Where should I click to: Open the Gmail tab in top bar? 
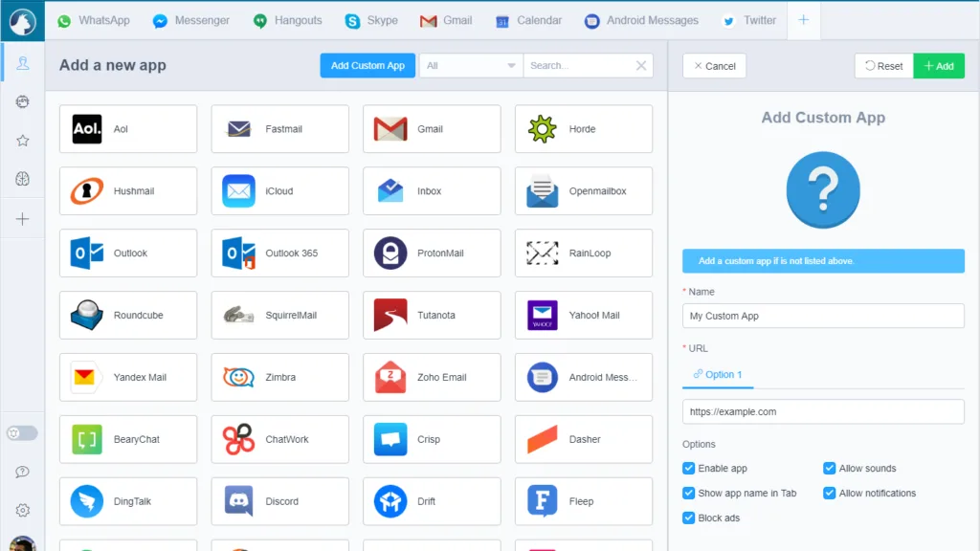pyautogui.click(x=446, y=21)
